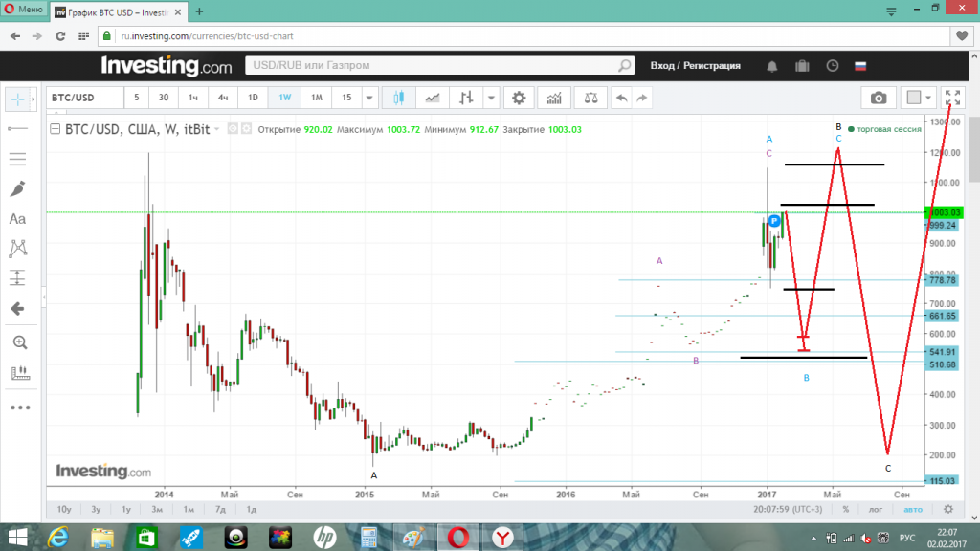Select the brush drawing tool
Image resolution: width=980 pixels, height=551 pixels.
[17, 189]
